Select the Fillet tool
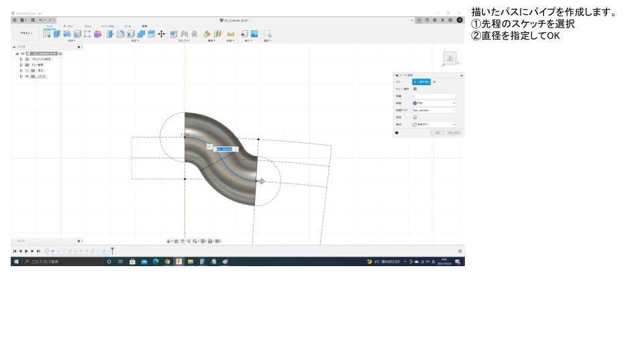The height and width of the screenshot is (362, 644). point(120,34)
